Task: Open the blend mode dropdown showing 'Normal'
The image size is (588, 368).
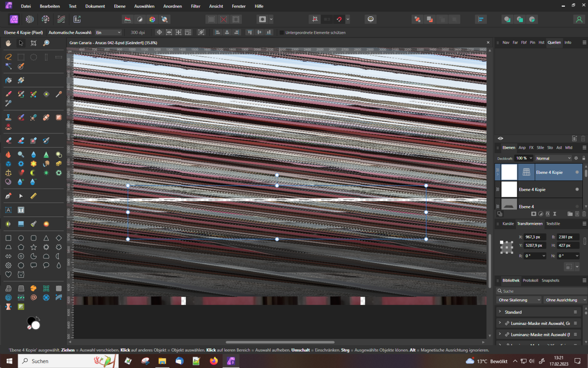Action: (553, 158)
